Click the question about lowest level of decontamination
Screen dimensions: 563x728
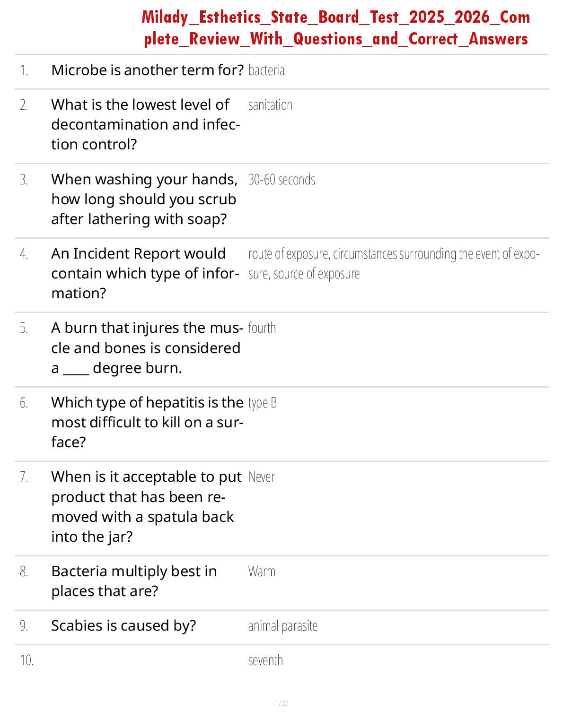click(x=145, y=124)
